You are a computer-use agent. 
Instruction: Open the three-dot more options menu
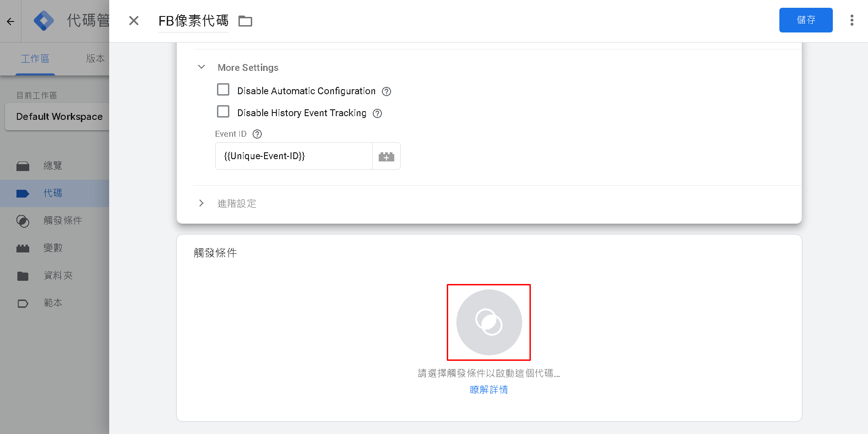pyautogui.click(x=852, y=20)
